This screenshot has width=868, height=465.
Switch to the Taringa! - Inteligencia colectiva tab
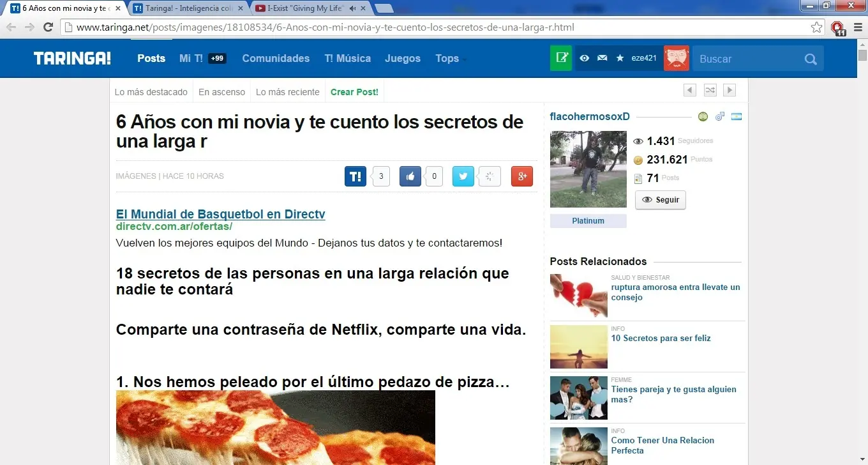(188, 8)
